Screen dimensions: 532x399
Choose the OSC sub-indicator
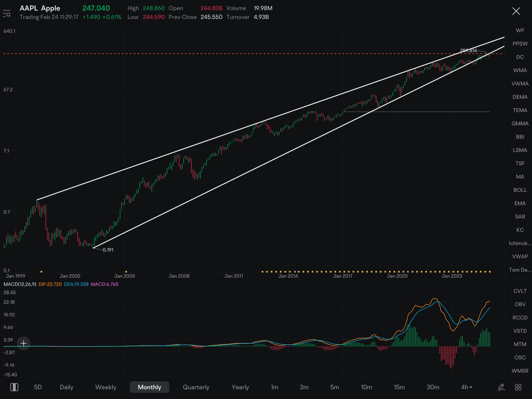[x=520, y=357]
